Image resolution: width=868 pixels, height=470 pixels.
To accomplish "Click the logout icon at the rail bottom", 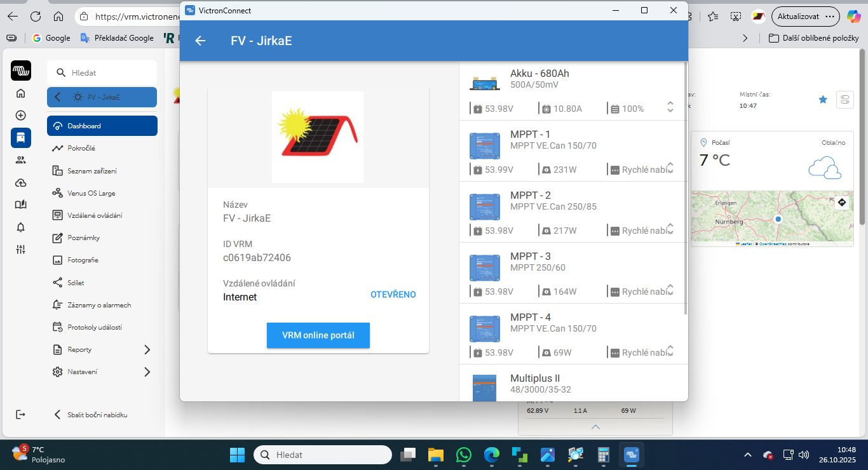I will click(x=21, y=415).
